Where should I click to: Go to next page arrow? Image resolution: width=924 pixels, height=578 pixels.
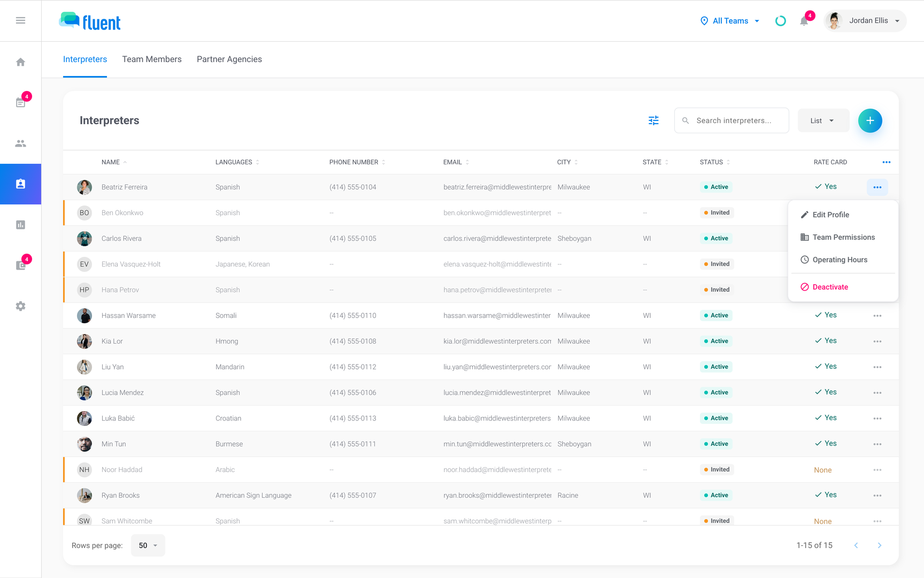tap(880, 545)
